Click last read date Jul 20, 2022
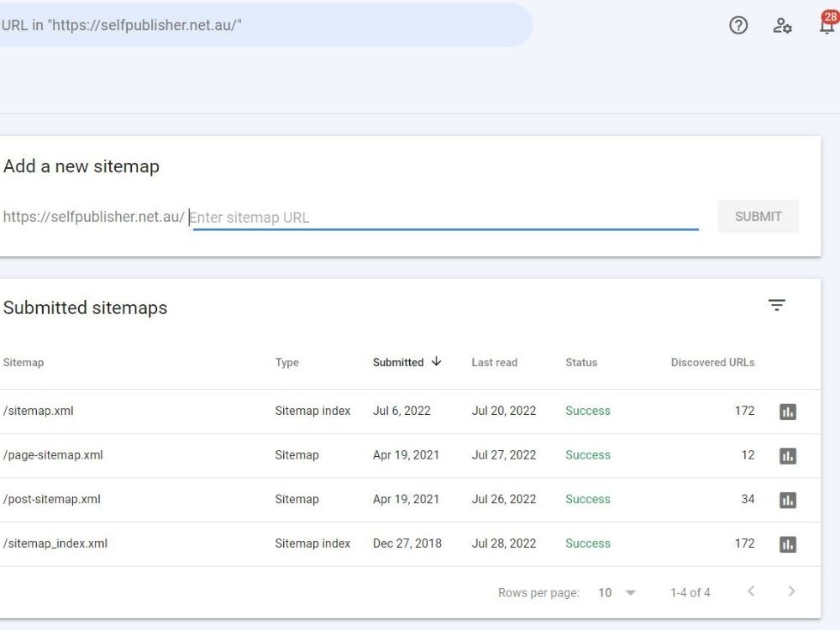The height and width of the screenshot is (630, 840). click(503, 411)
